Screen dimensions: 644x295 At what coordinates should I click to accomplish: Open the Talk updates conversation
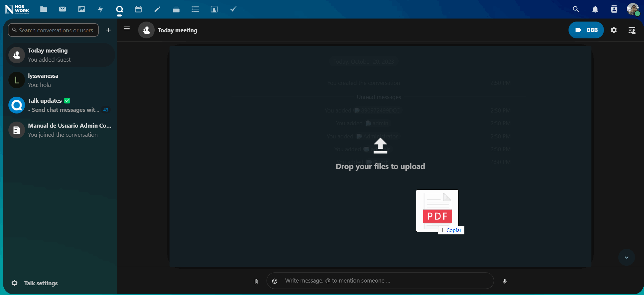pyautogui.click(x=61, y=105)
